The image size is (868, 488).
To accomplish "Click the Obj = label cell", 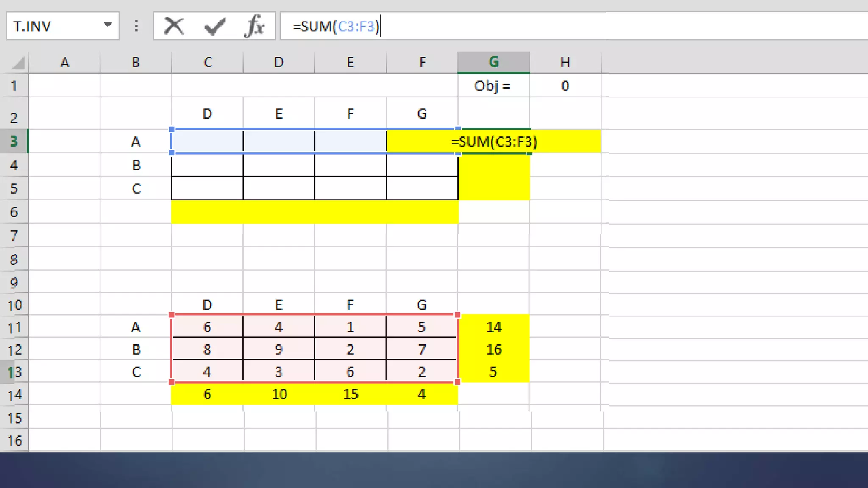I will click(493, 86).
